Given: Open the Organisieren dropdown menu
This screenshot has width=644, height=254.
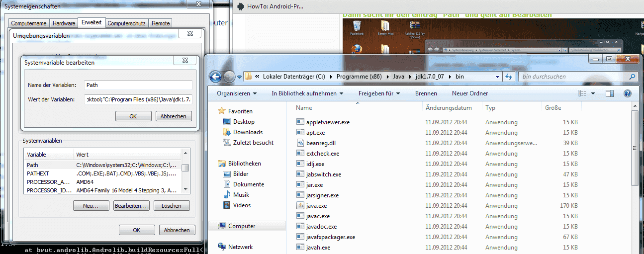Looking at the screenshot, I should (x=237, y=93).
